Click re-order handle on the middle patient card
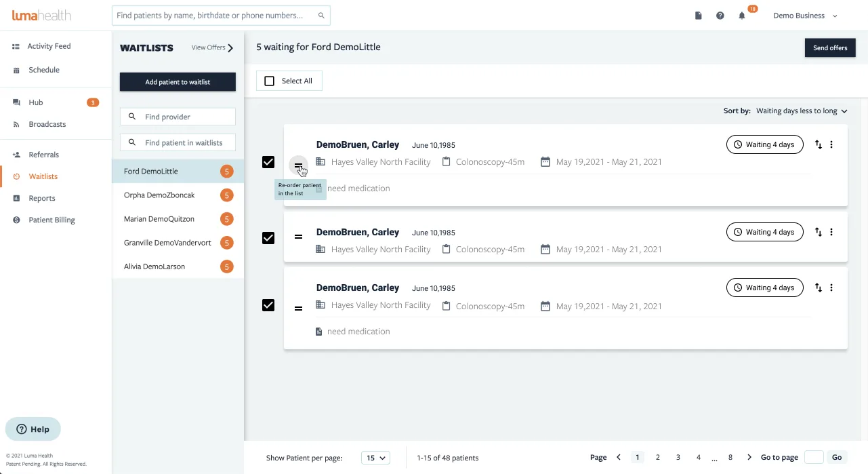The image size is (868, 474). 298,237
